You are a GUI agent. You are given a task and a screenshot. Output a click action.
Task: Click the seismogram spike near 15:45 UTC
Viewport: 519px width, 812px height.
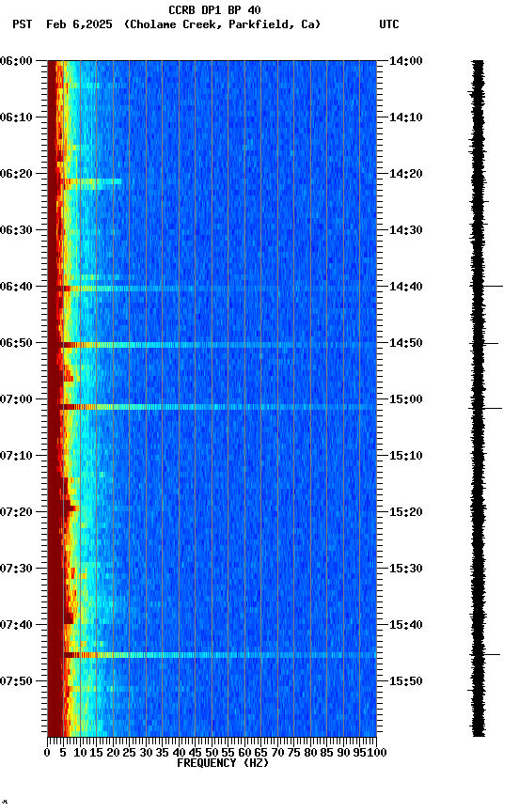tap(485, 655)
